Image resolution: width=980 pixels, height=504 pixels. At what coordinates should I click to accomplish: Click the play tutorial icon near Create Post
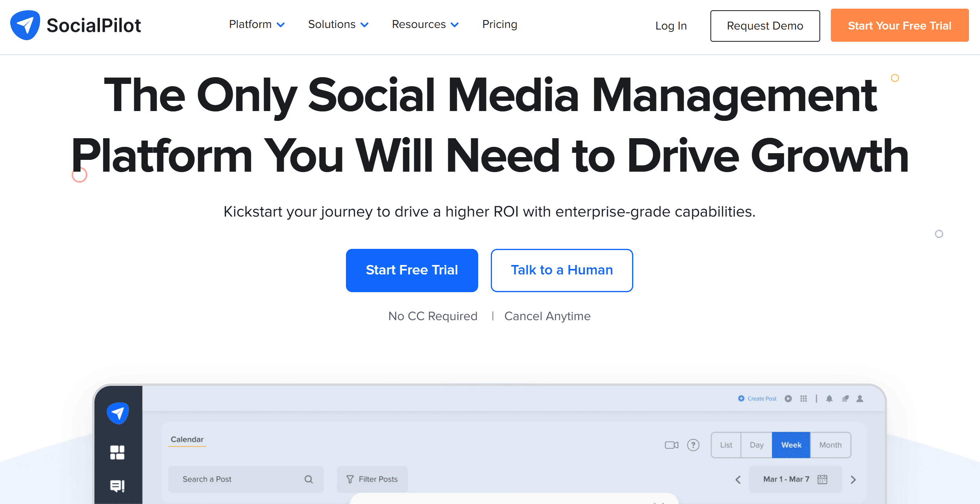click(788, 398)
